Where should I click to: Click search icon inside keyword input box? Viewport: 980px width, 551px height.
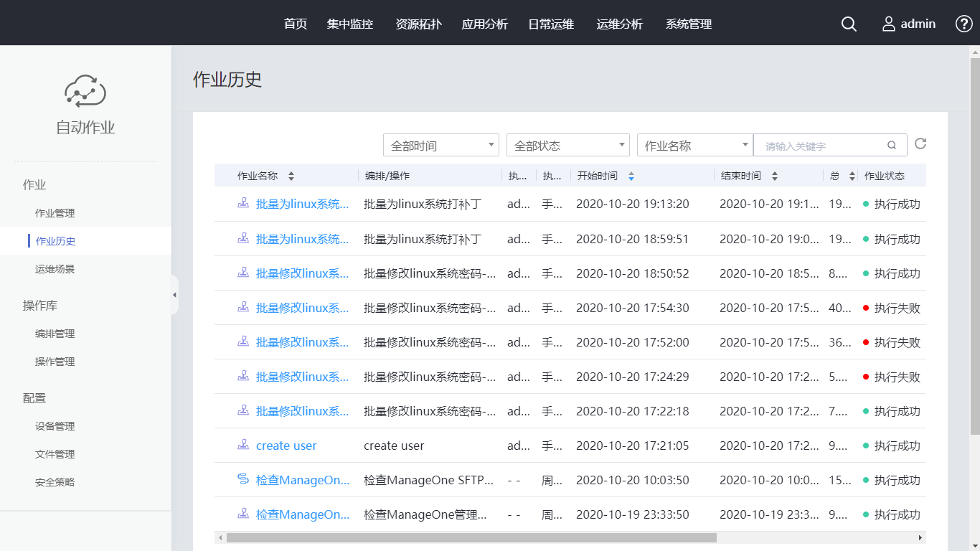click(892, 145)
